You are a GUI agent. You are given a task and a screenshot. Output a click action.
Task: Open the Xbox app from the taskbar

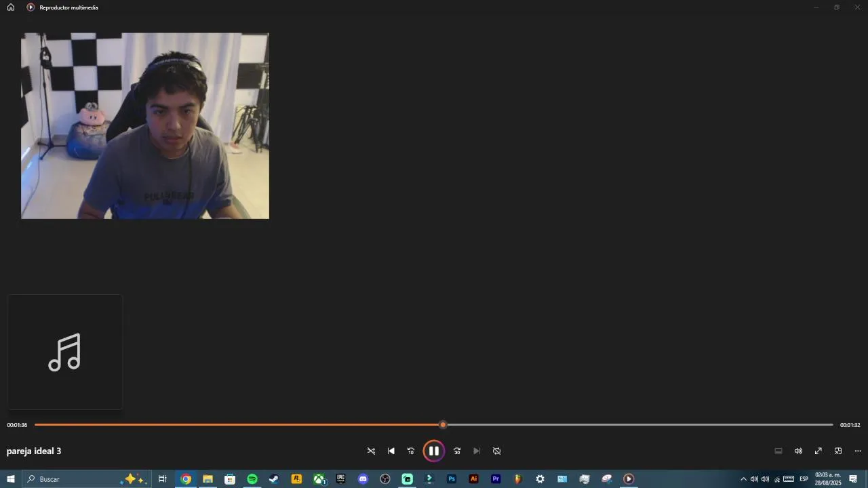(319, 479)
